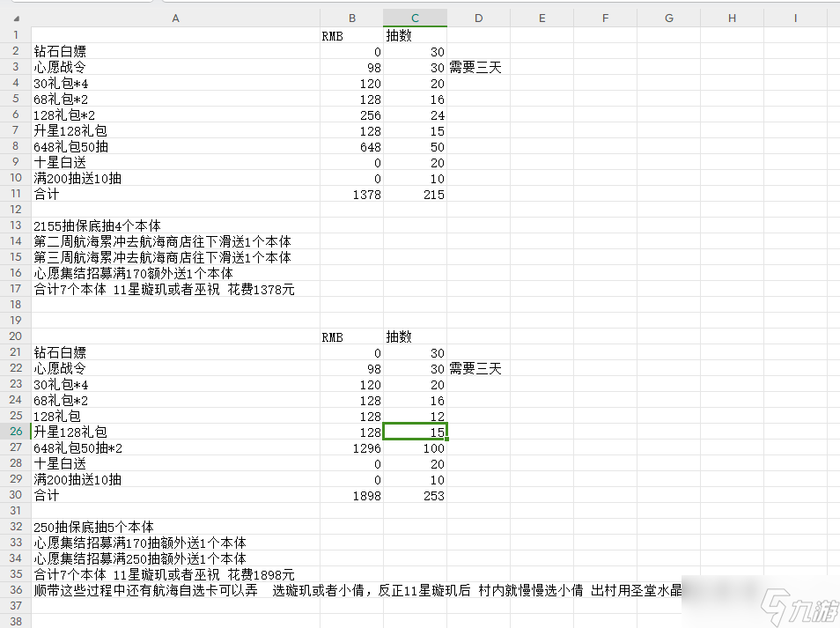Click cell A36 顺带这些过程中 text
This screenshot has width=840, height=628.
click(x=176, y=590)
